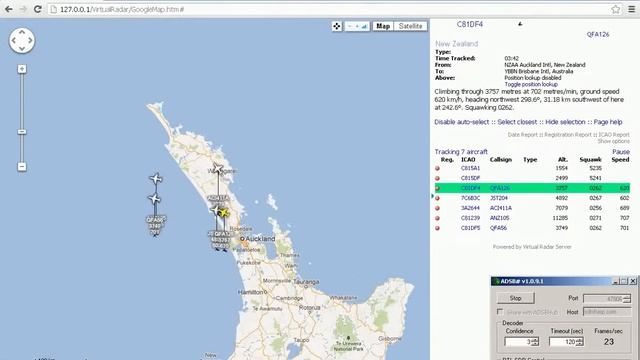The width and height of the screenshot is (640, 360).
Task: Click the Host field in ADSB# window
Action: (x=607, y=311)
